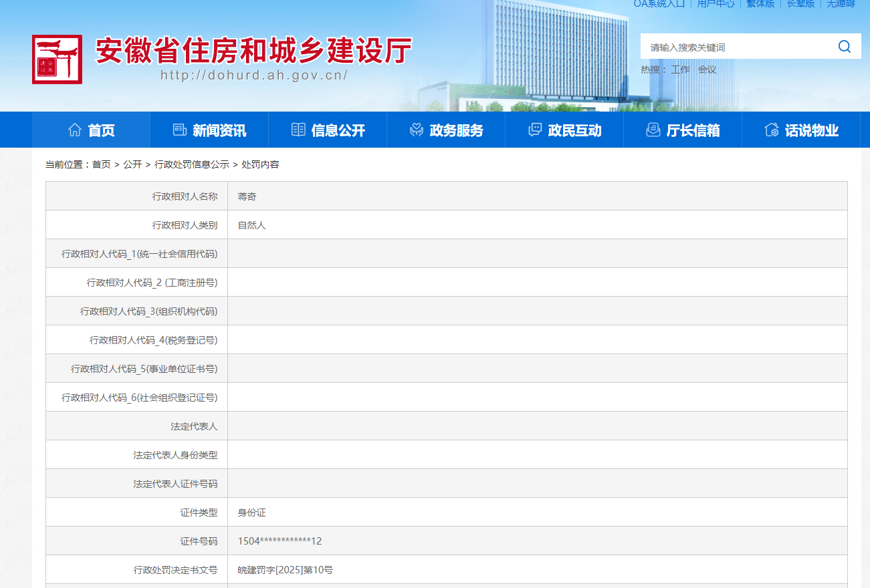Turn on 无障碍 accessibility mode
Viewport: 870px width, 588px height.
[841, 4]
